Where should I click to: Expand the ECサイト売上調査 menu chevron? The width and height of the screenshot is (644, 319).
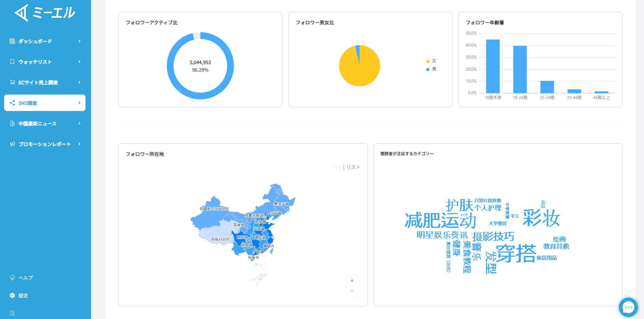point(79,82)
